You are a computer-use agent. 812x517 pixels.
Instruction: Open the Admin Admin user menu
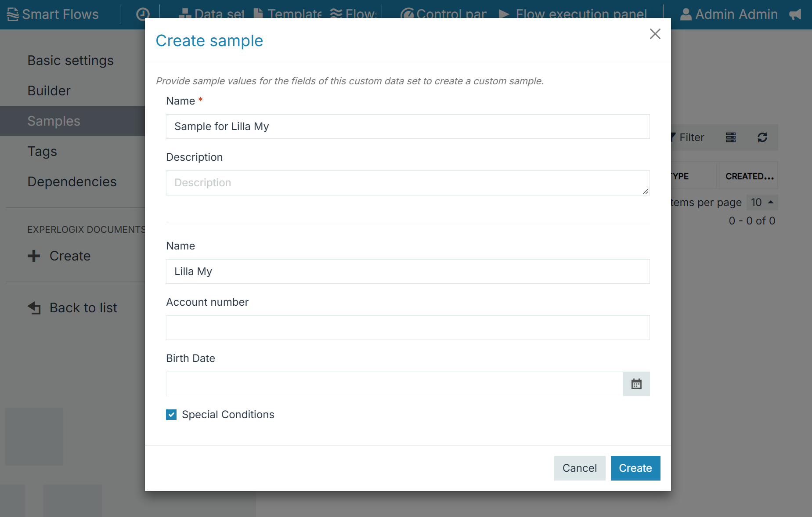(729, 14)
